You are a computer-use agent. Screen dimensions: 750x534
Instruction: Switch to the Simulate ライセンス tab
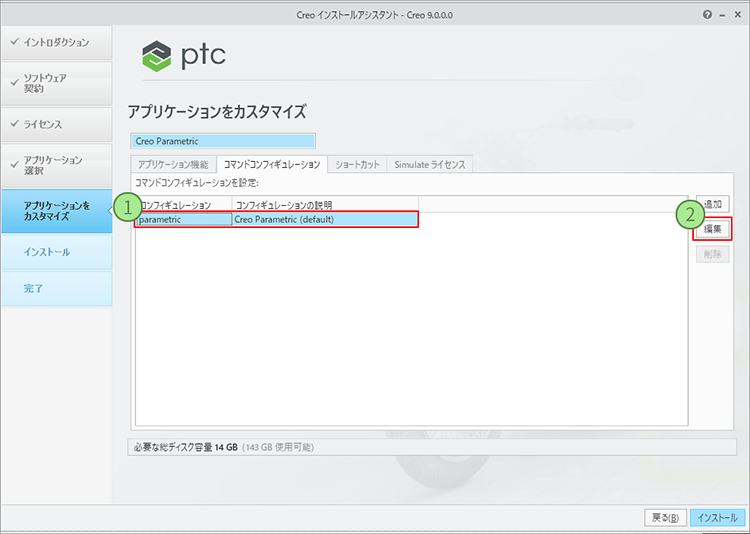(x=430, y=165)
